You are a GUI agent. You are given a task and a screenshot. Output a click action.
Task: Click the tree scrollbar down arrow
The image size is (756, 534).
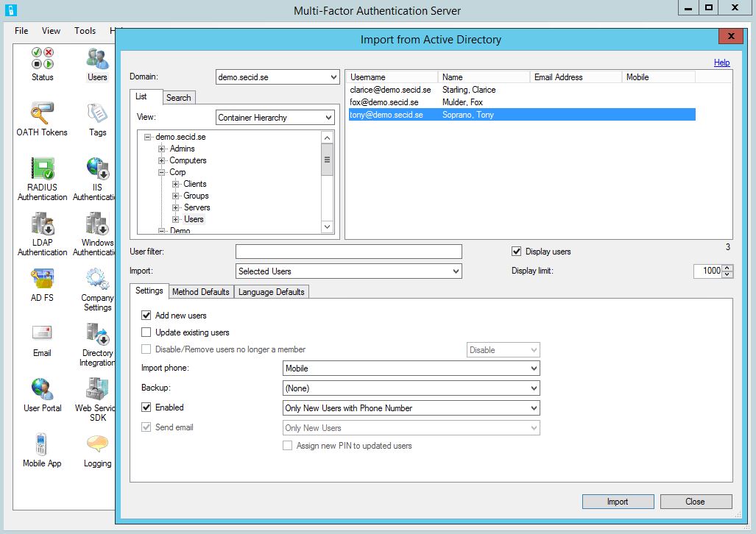328,227
